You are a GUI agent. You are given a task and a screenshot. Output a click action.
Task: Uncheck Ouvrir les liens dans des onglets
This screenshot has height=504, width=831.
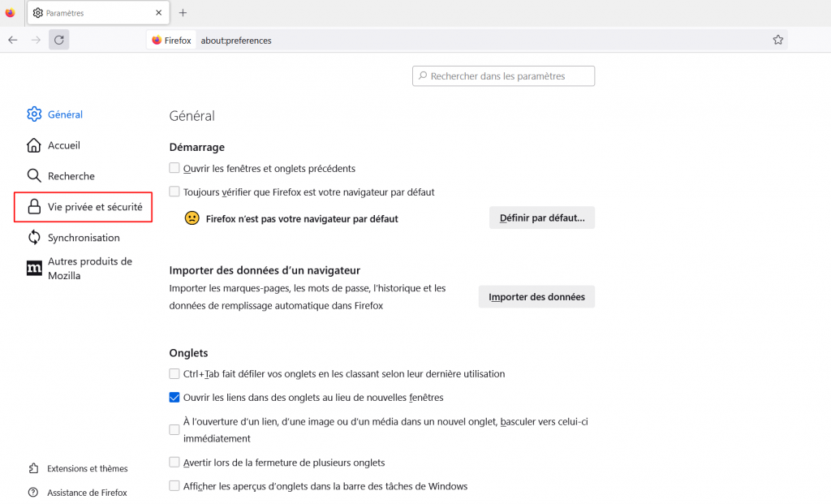[x=174, y=398]
